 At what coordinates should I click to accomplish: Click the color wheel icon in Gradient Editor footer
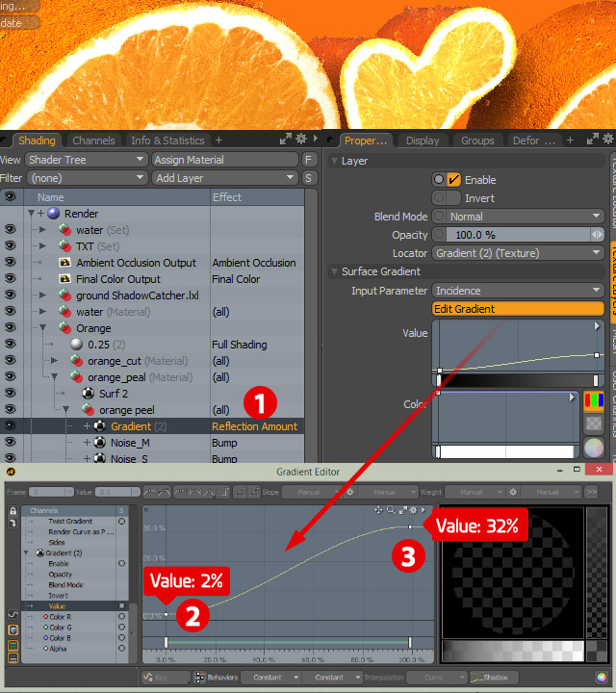click(x=601, y=677)
